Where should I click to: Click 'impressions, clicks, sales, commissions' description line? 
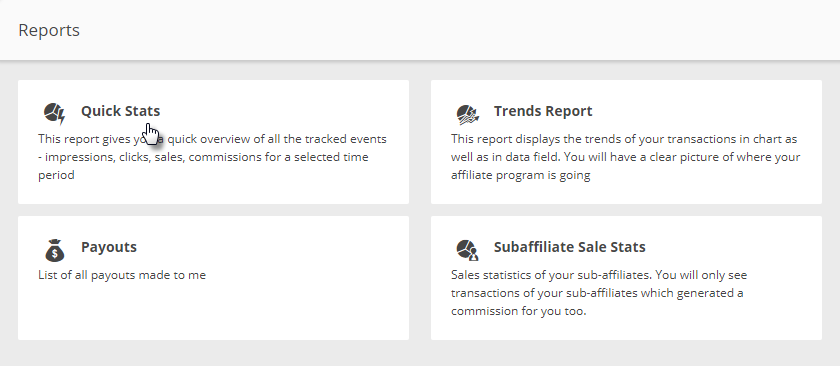pos(203,158)
